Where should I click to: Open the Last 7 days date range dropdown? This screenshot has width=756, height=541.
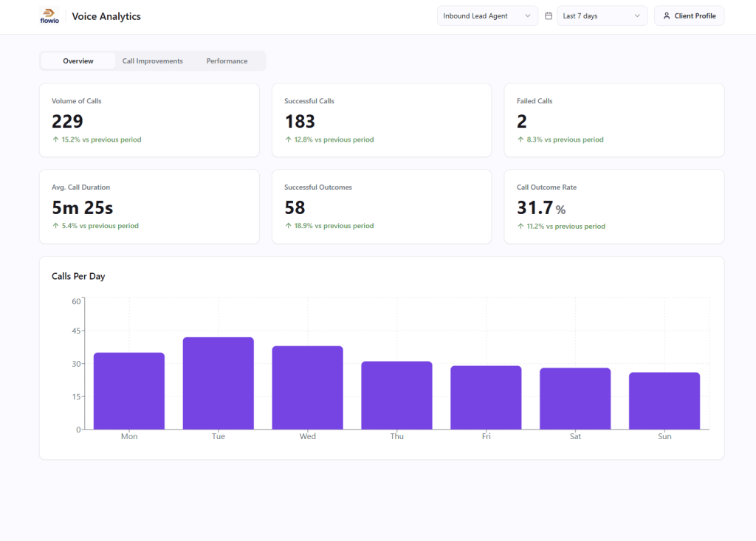click(x=602, y=15)
